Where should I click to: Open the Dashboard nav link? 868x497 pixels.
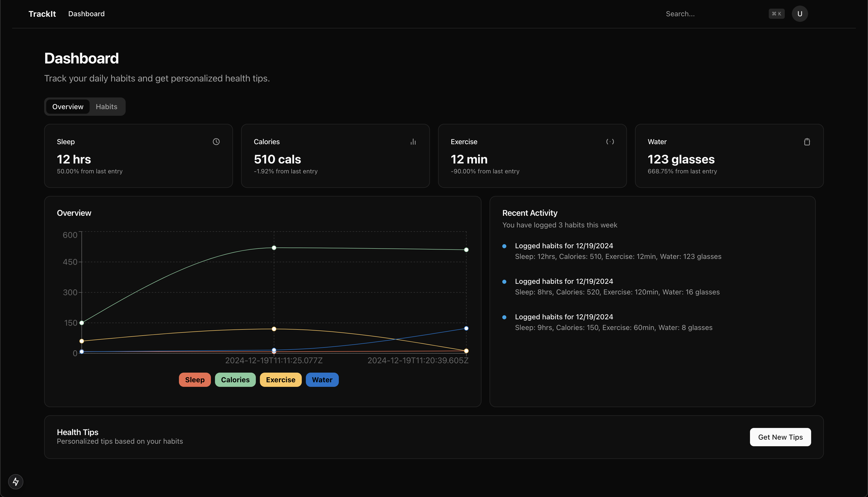coord(86,14)
